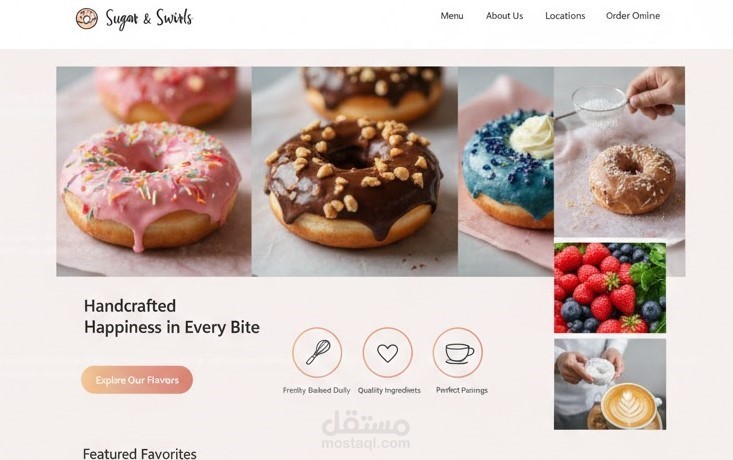
Task: Open the chocolate nut donut image
Action: coord(354,171)
